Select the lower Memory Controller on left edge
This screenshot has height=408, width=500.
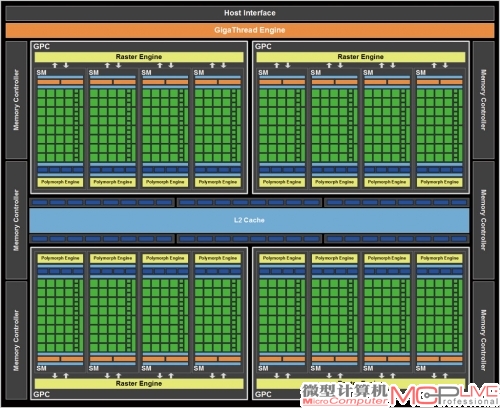[16, 340]
